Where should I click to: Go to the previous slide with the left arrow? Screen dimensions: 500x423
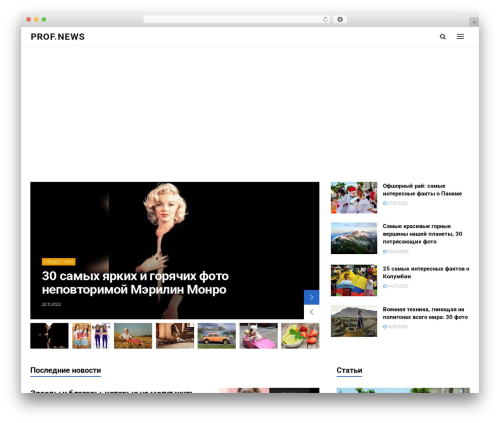(311, 312)
